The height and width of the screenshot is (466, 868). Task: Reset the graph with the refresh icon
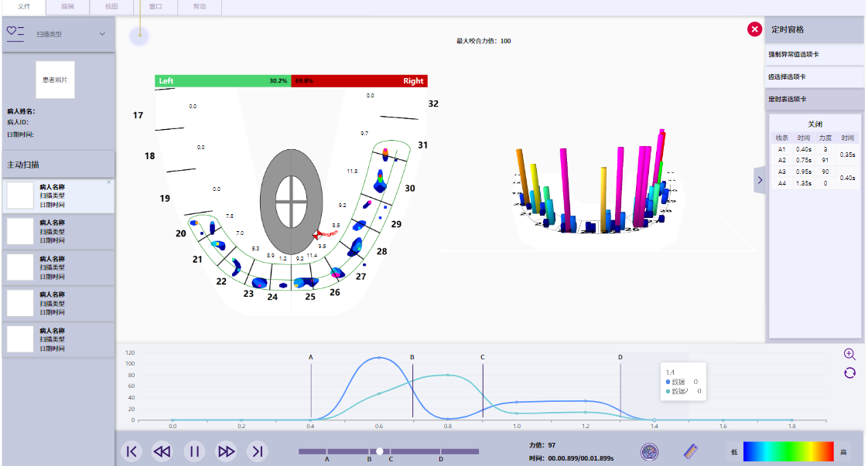pyautogui.click(x=849, y=372)
